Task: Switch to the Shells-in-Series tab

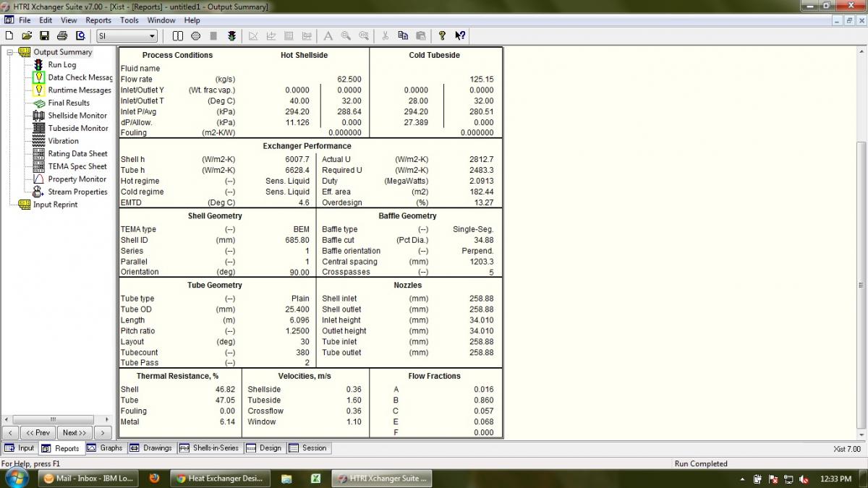Action: tap(210, 448)
